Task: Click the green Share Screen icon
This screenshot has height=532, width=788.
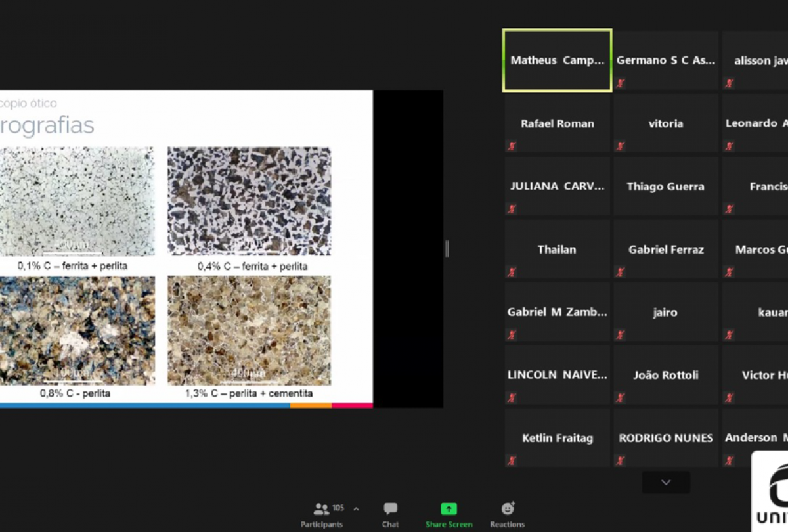Action: coord(449,509)
